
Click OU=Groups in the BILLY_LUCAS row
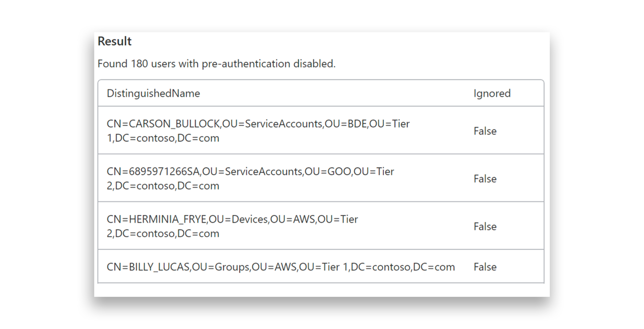221,267
